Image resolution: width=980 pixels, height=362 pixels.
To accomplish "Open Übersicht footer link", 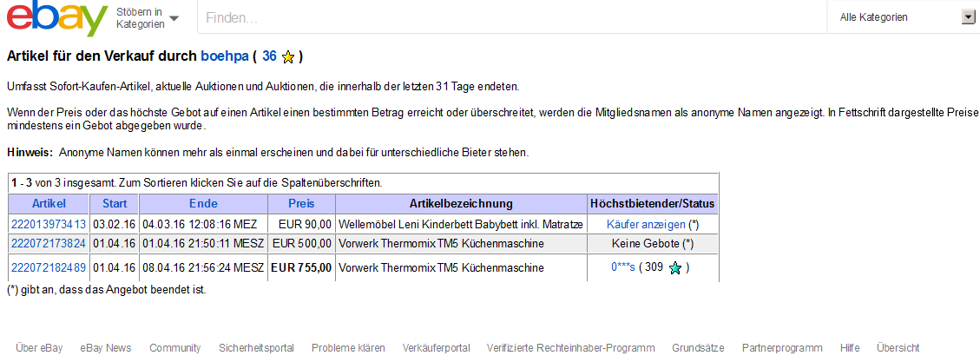I will click(898, 347).
